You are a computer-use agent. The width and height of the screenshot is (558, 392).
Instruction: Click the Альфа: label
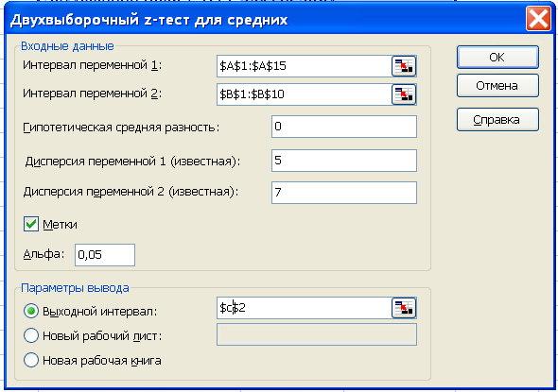click(44, 254)
